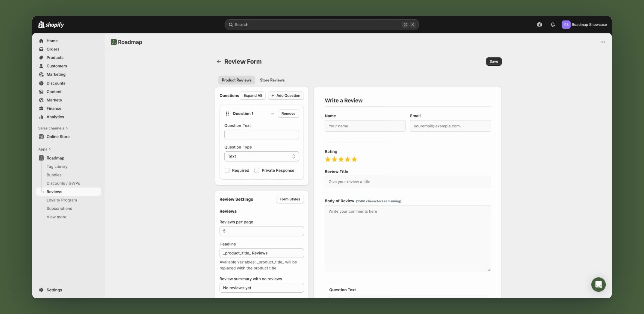Open the Marketing section

[56, 74]
